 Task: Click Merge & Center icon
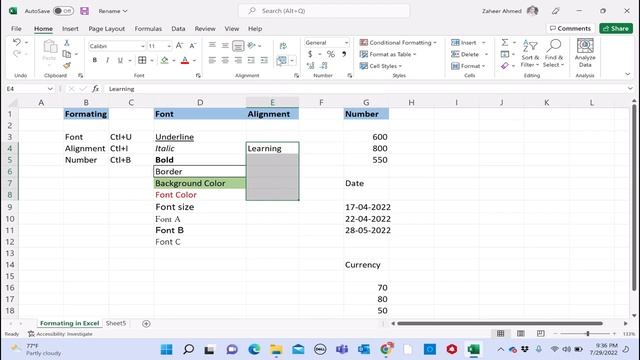(282, 61)
